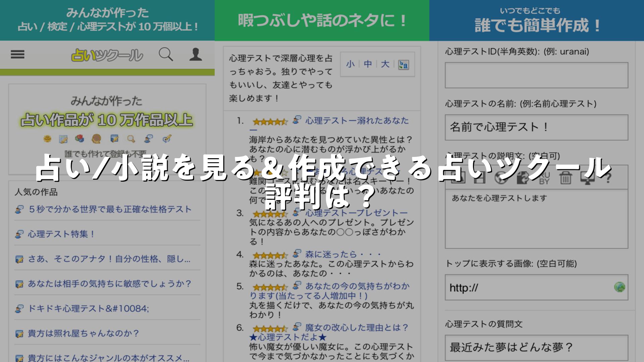644x362 pixels.
Task: Set font size to 小
Action: tap(350, 64)
